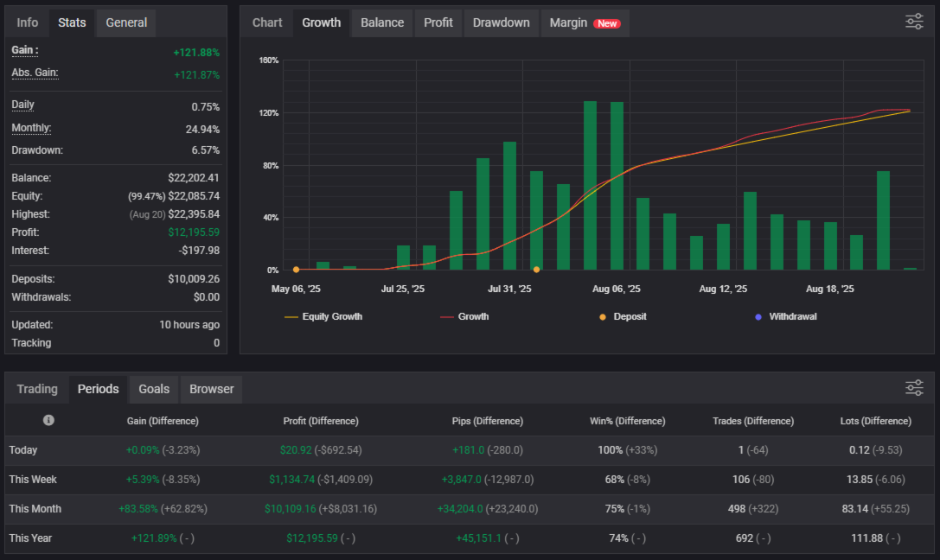Toggle Growth legend series
This screenshot has width=940, height=560.
pyautogui.click(x=464, y=316)
